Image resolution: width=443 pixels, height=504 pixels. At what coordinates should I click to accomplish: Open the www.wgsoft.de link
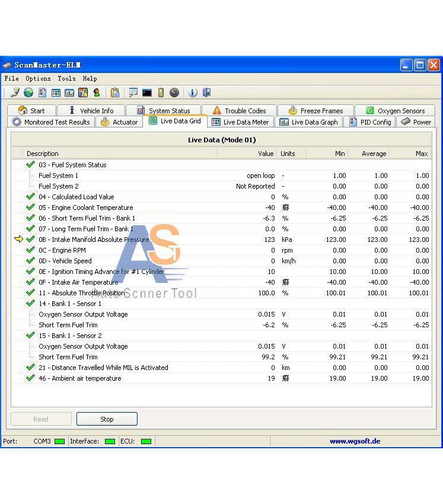(355, 441)
